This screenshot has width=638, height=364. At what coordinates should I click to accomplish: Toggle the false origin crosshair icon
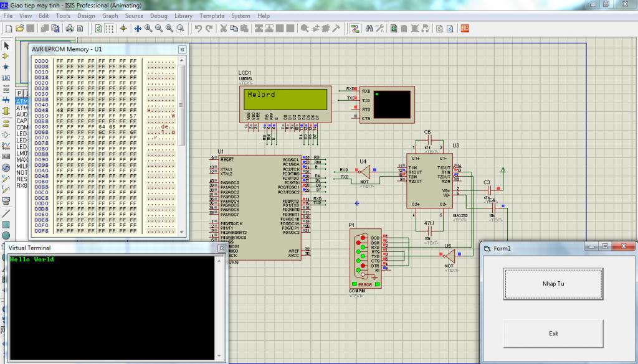tap(123, 28)
